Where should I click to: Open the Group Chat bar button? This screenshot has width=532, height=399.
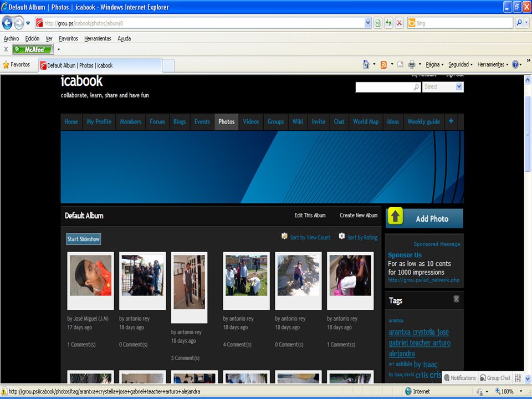(495, 378)
